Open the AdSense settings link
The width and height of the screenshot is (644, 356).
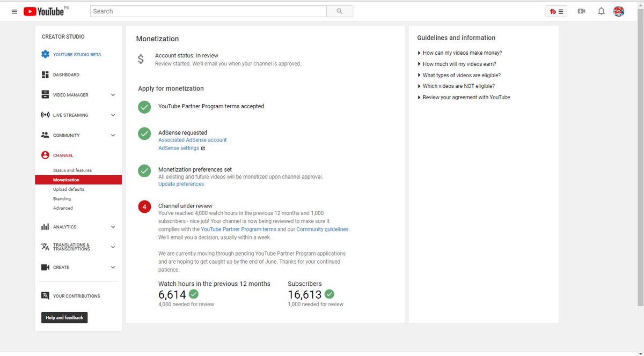coord(179,149)
